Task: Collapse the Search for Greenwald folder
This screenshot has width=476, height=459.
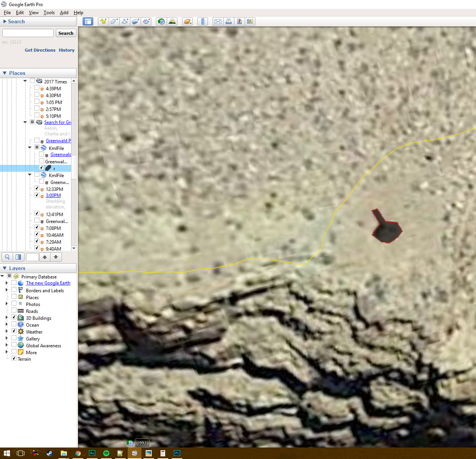Action: click(x=25, y=122)
